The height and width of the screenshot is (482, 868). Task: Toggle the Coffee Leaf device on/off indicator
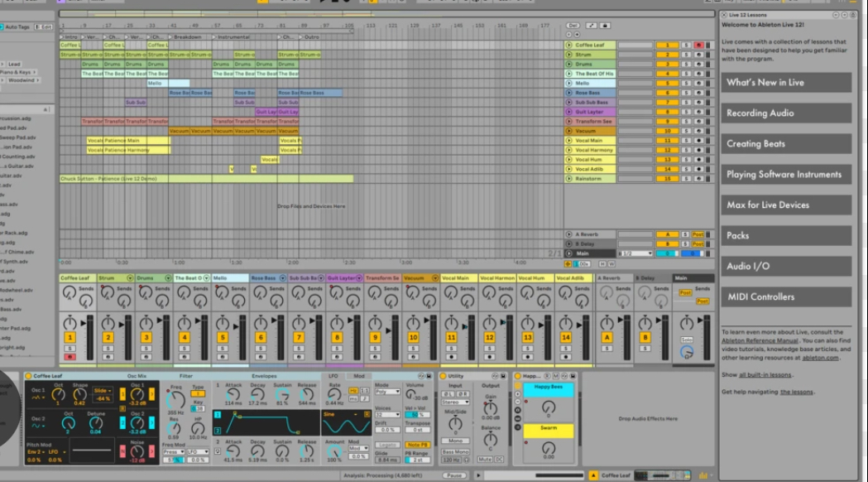(28, 376)
